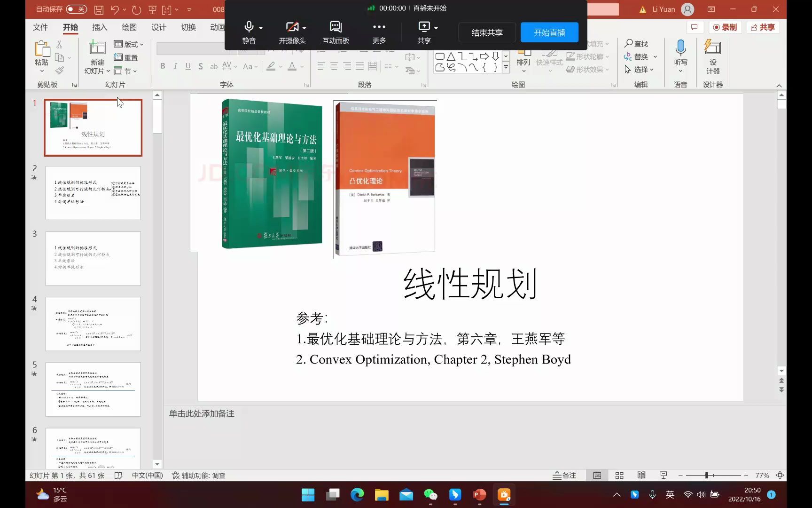The width and height of the screenshot is (812, 508).
Task: Expand the 版式 layout dropdown
Action: 129,44
